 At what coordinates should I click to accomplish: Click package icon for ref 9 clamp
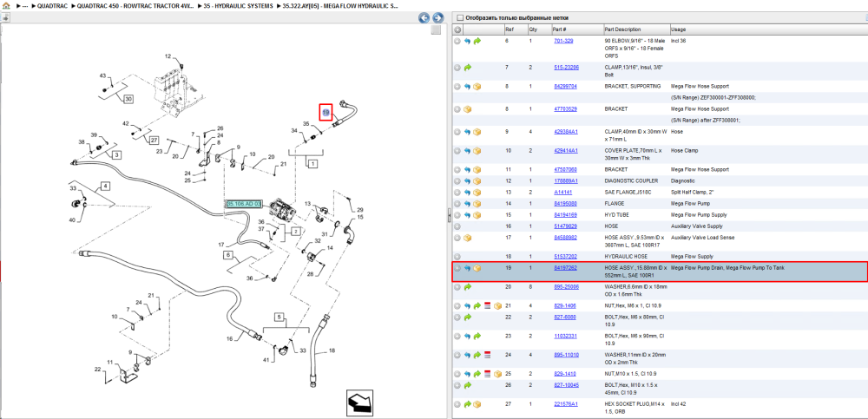477,132
